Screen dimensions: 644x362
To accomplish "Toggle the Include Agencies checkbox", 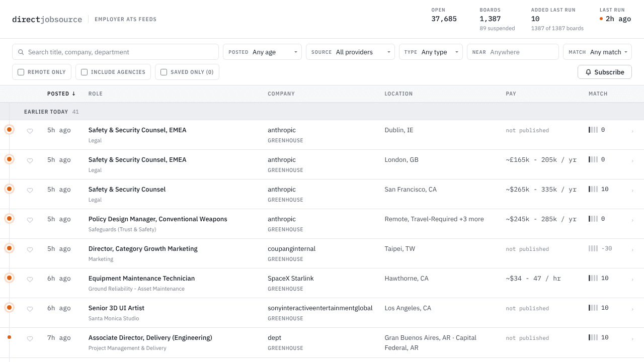I will point(84,72).
